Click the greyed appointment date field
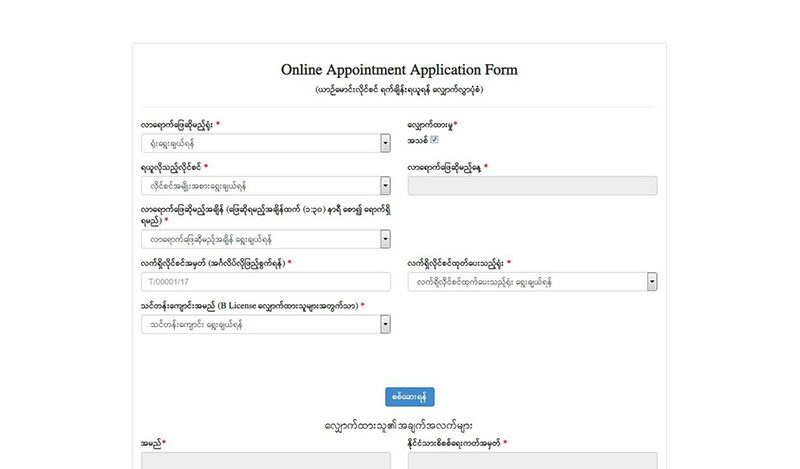Image resolution: width=800 pixels, height=469 pixels. [x=532, y=185]
